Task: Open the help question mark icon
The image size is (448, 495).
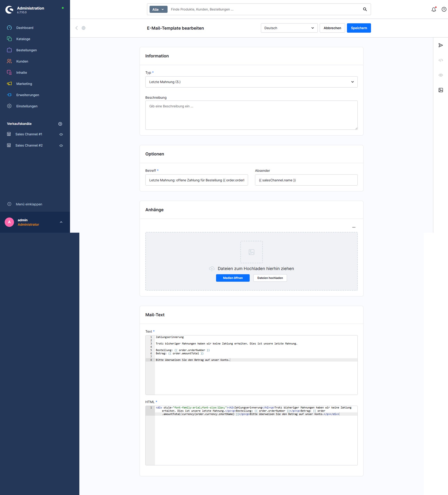Action: 444,9
